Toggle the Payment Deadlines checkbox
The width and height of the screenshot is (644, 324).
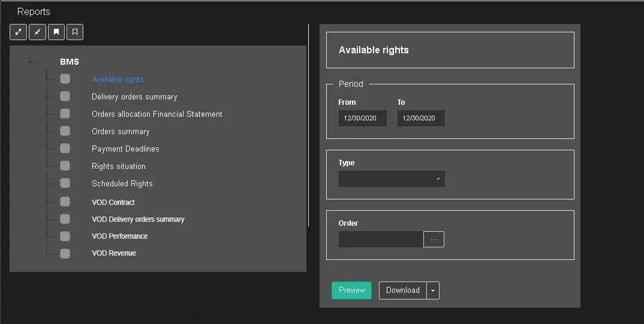point(65,149)
